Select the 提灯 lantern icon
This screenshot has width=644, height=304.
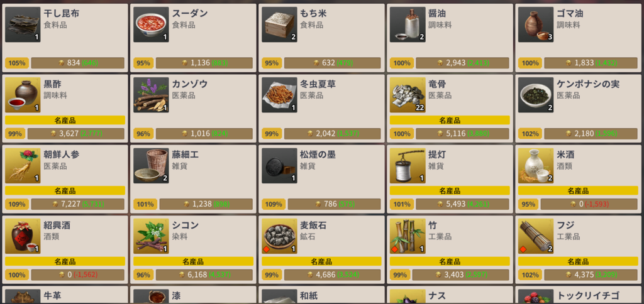[408, 166]
